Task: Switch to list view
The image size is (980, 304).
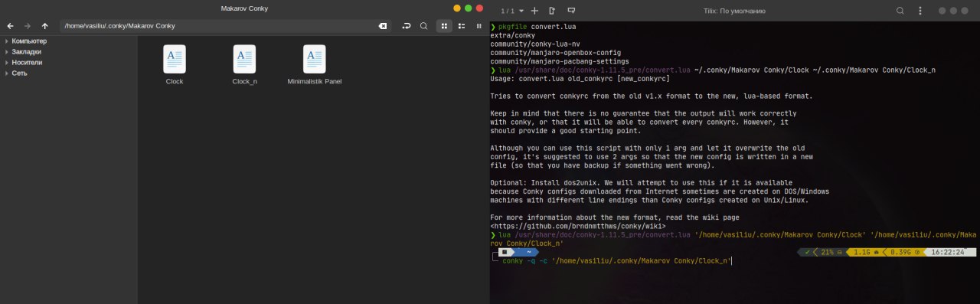Action: coord(462,25)
